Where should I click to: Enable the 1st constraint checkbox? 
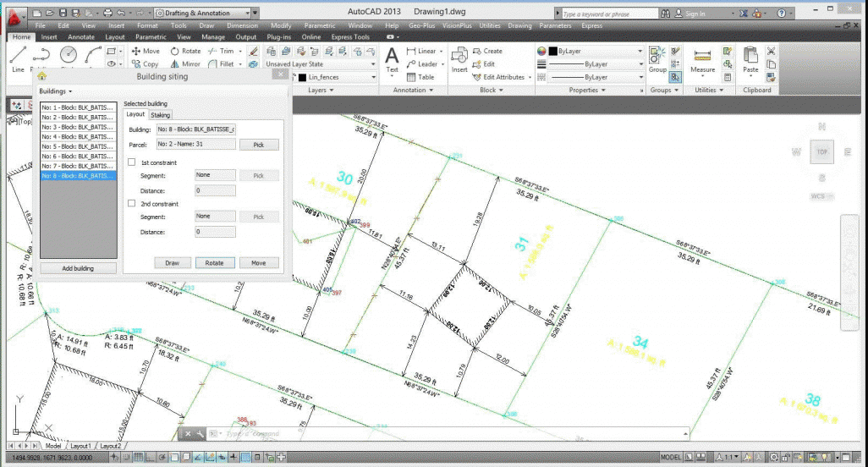[132, 162]
